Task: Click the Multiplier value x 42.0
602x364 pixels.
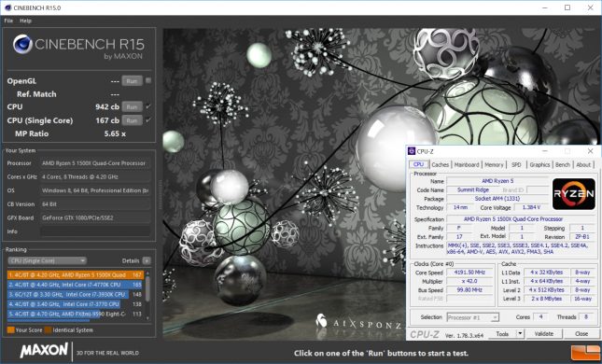Action: tap(469, 281)
